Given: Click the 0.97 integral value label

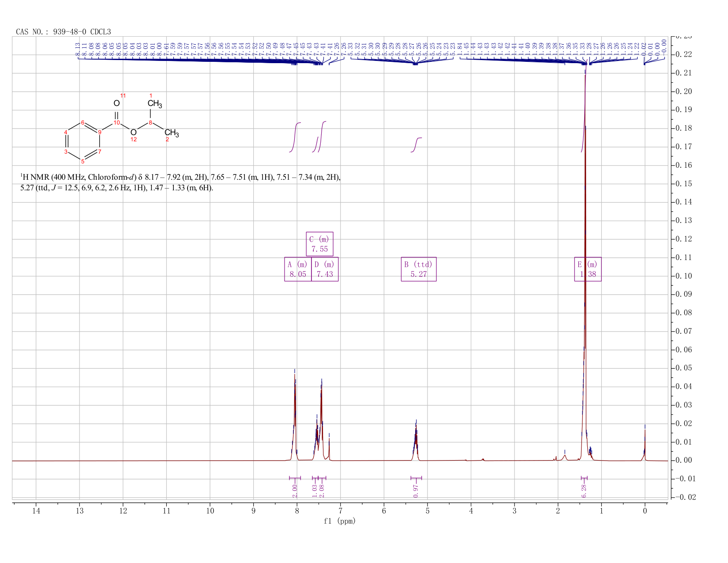Looking at the screenshot, I should tap(416, 490).
